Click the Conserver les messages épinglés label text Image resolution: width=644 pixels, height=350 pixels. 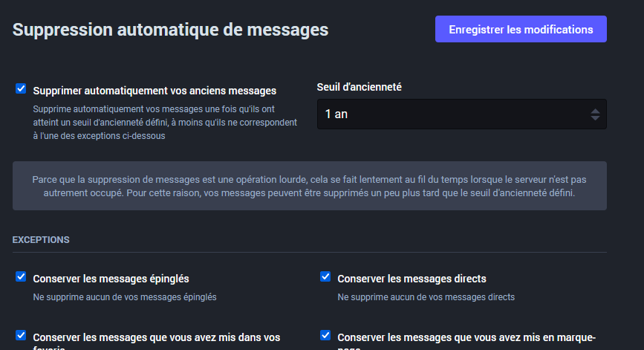point(111,279)
